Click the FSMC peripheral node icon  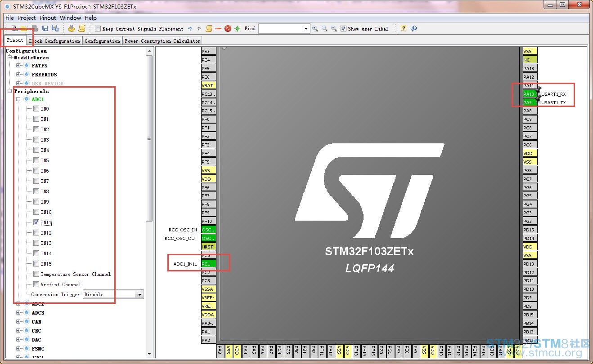[x=27, y=349]
